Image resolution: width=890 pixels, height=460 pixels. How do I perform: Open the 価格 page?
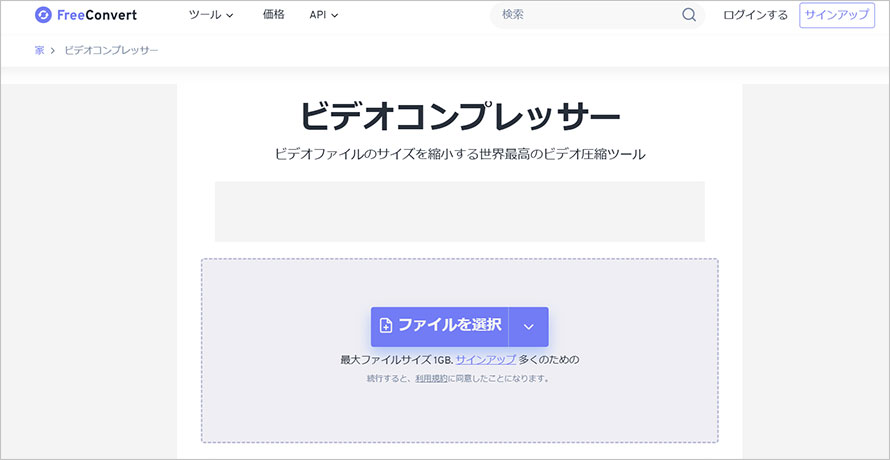tap(274, 15)
